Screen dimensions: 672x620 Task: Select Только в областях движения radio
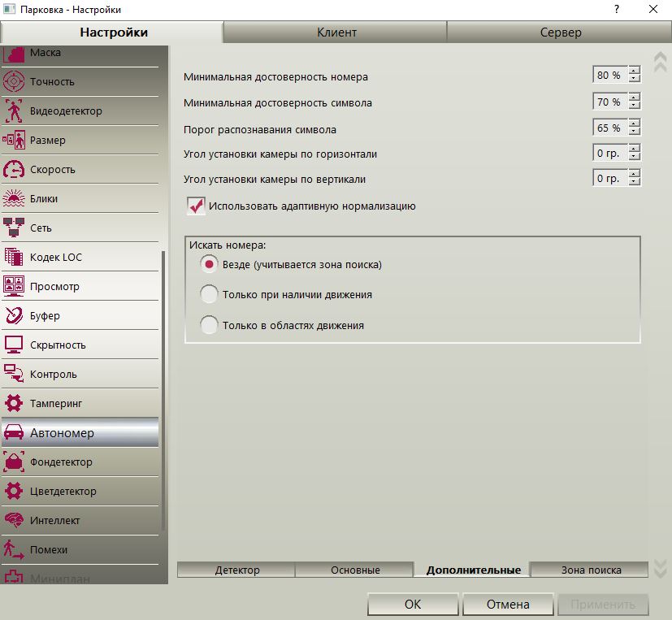click(209, 325)
